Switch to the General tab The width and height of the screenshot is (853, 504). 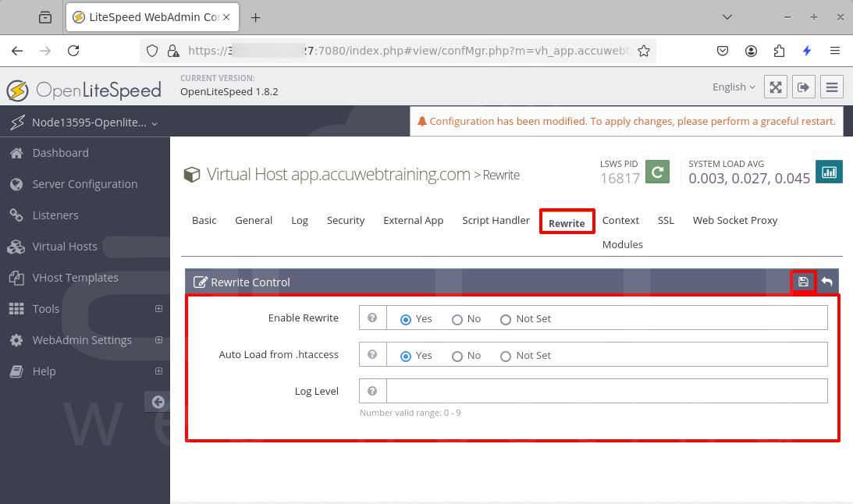tap(254, 220)
